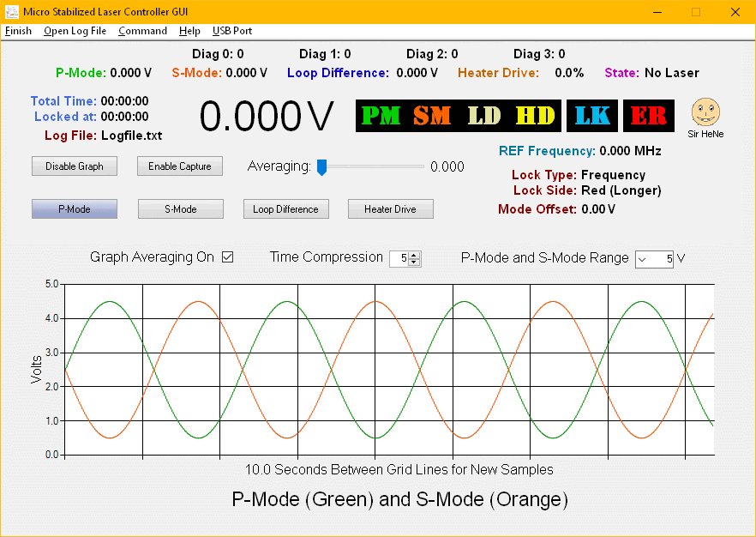The height and width of the screenshot is (537, 756).
Task: Open the USB Port menu
Action: [x=232, y=31]
